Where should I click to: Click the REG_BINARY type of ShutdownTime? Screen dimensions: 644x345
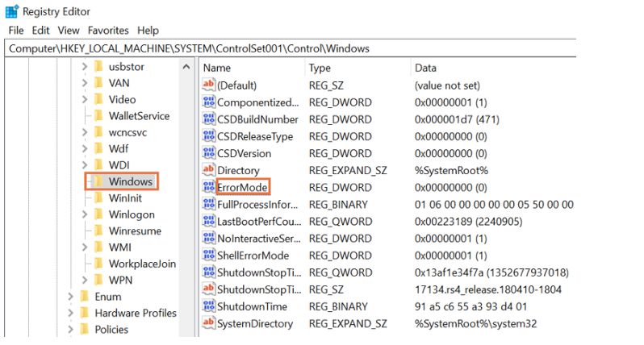pyautogui.click(x=338, y=306)
